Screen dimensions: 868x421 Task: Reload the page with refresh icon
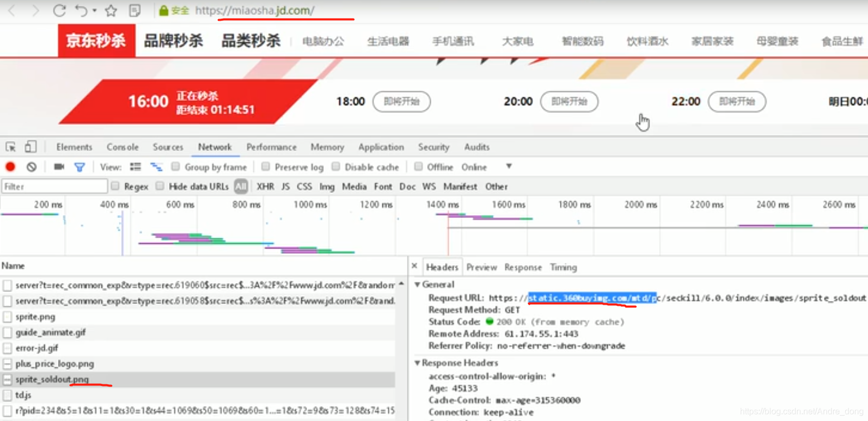[x=59, y=10]
